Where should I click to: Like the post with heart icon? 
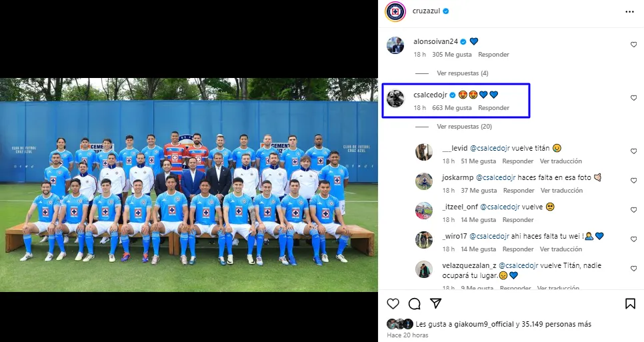(393, 304)
